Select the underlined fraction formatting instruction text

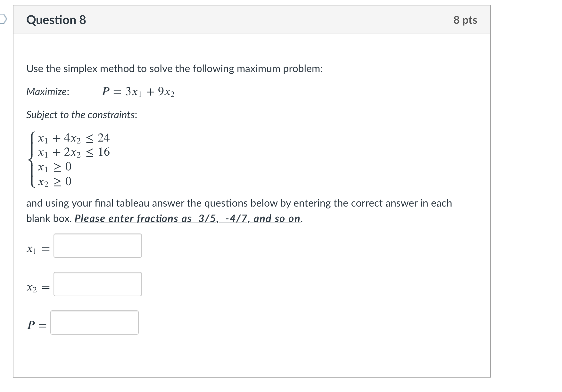point(187,218)
